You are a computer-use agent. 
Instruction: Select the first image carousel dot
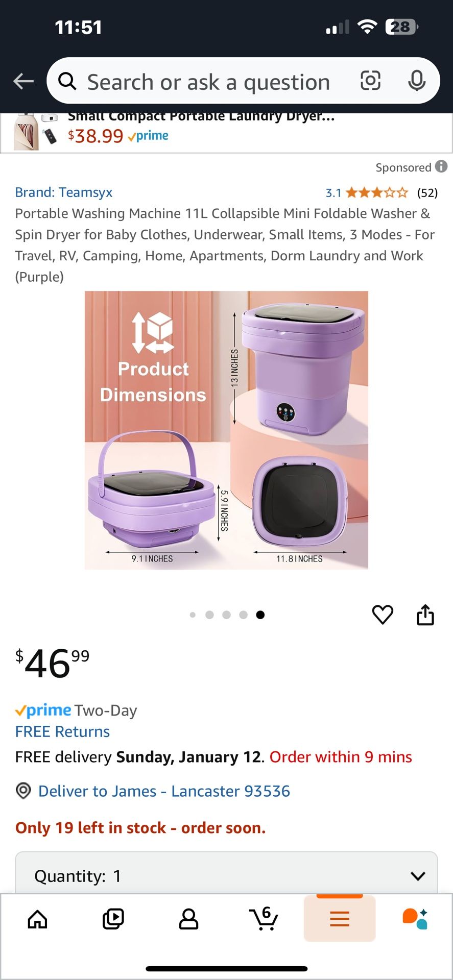pyautogui.click(x=193, y=615)
